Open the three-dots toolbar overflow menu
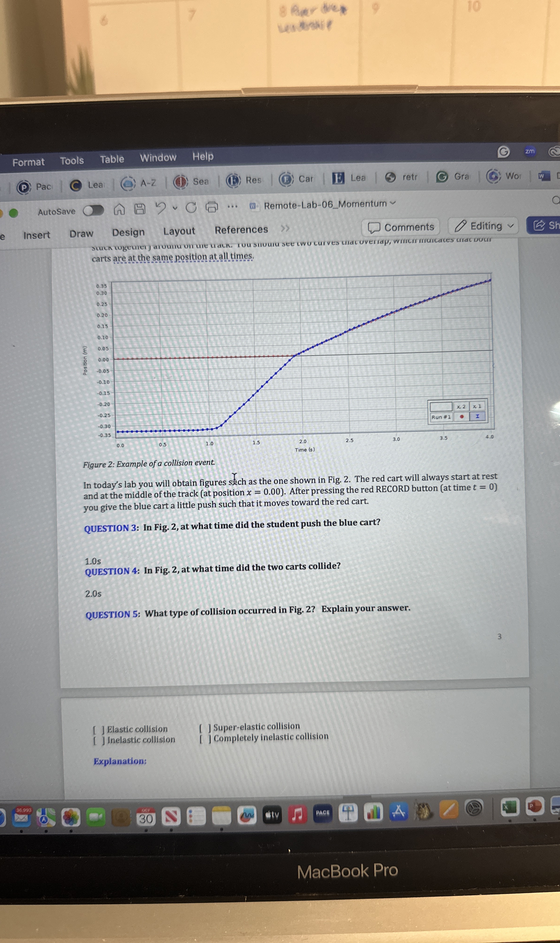This screenshot has width=560, height=943. tap(232, 207)
